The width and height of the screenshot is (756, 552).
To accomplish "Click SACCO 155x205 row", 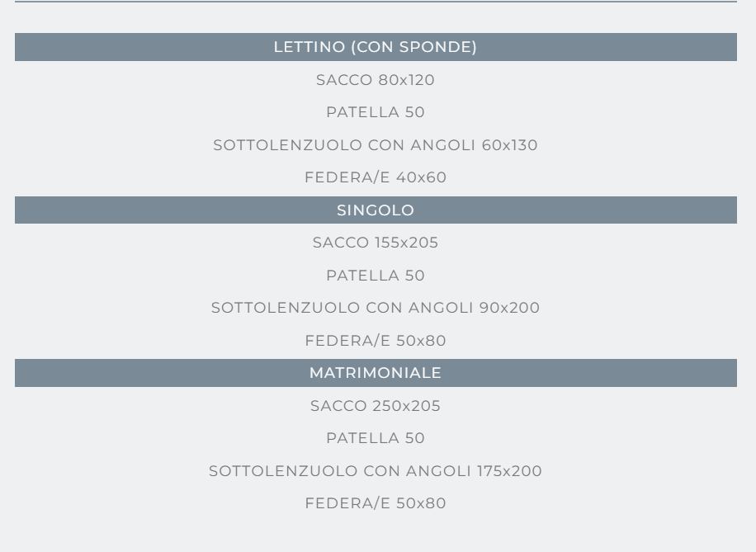I will (376, 242).
